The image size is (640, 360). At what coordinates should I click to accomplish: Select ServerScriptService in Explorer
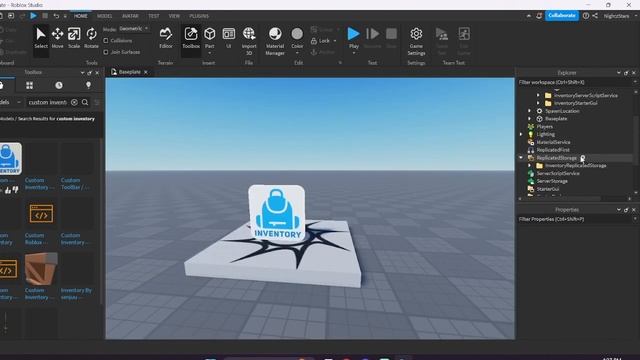click(558, 173)
